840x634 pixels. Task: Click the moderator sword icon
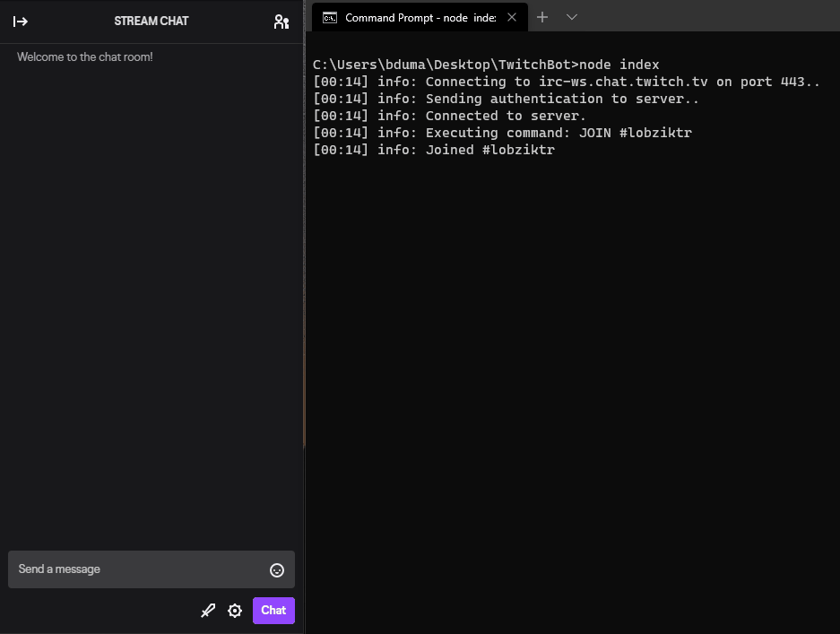pos(208,611)
